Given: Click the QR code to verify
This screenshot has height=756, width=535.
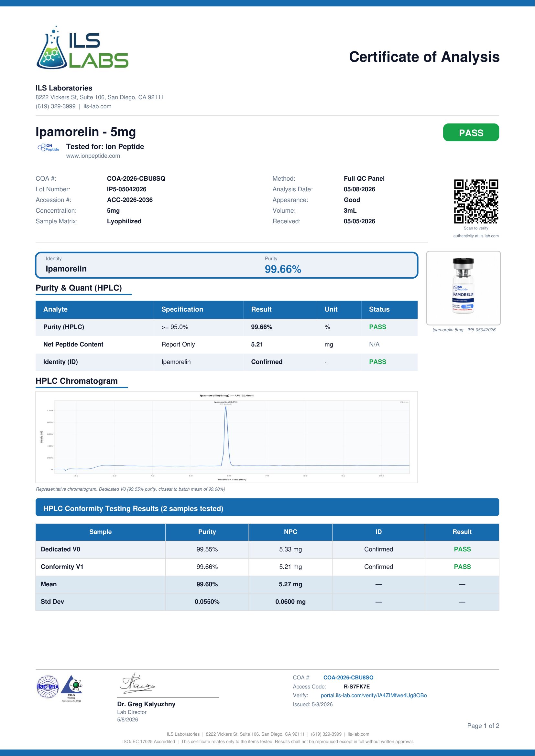Looking at the screenshot, I should pyautogui.click(x=476, y=201).
